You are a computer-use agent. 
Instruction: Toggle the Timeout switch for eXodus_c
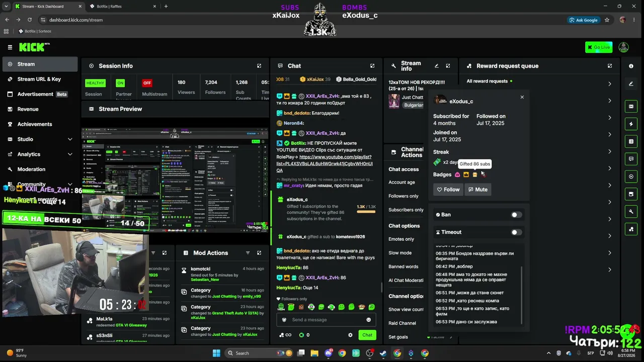click(x=516, y=232)
